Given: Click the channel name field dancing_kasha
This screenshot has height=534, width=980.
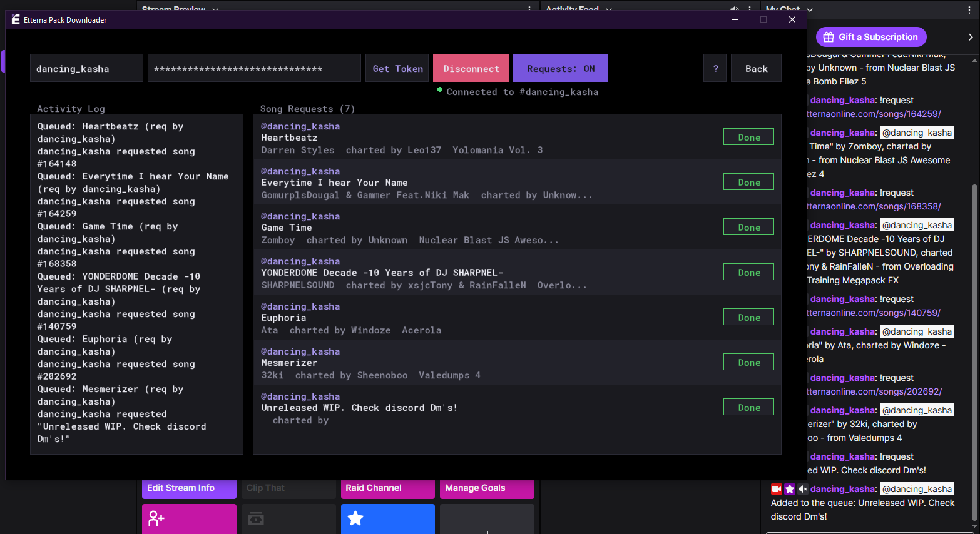Looking at the screenshot, I should coord(86,68).
